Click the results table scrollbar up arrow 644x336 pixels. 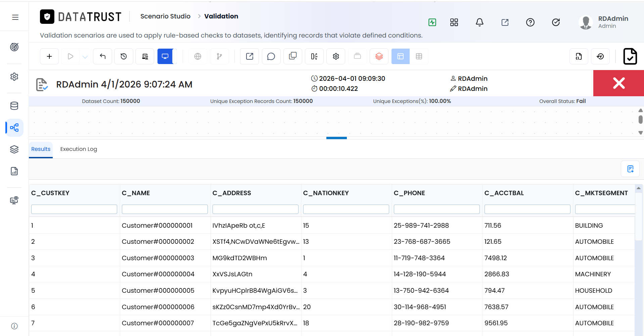(x=639, y=188)
